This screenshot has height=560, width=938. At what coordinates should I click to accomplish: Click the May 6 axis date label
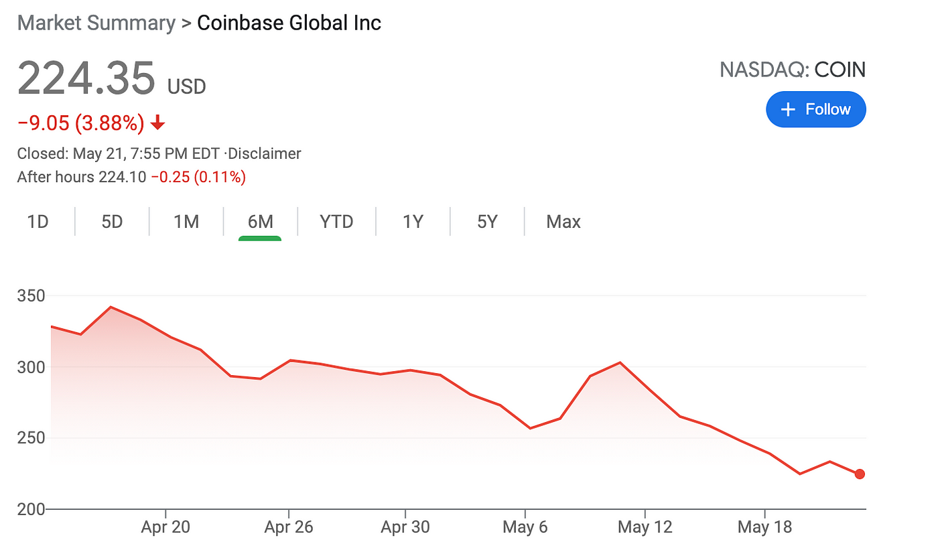pyautogui.click(x=525, y=527)
